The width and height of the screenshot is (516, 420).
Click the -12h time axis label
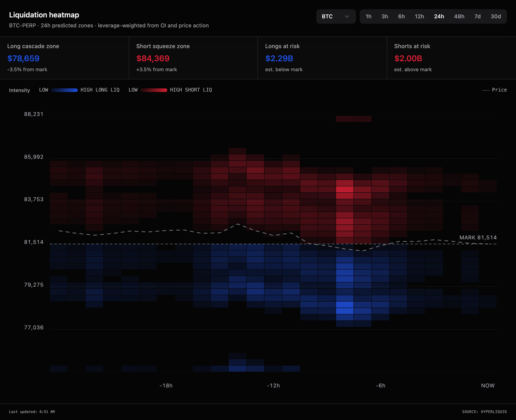pyautogui.click(x=273, y=386)
